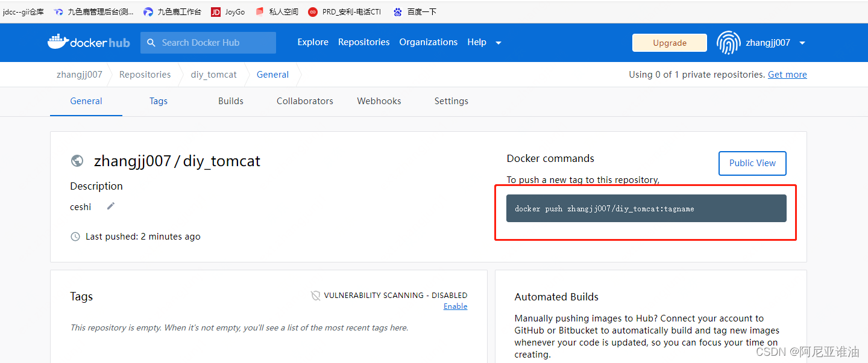
Task: Click the globe public repository icon
Action: point(77,161)
